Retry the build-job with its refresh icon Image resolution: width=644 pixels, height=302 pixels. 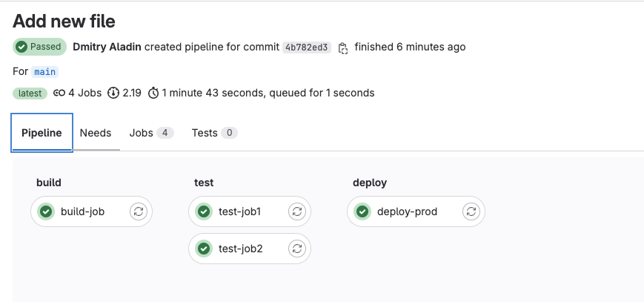pos(139,211)
